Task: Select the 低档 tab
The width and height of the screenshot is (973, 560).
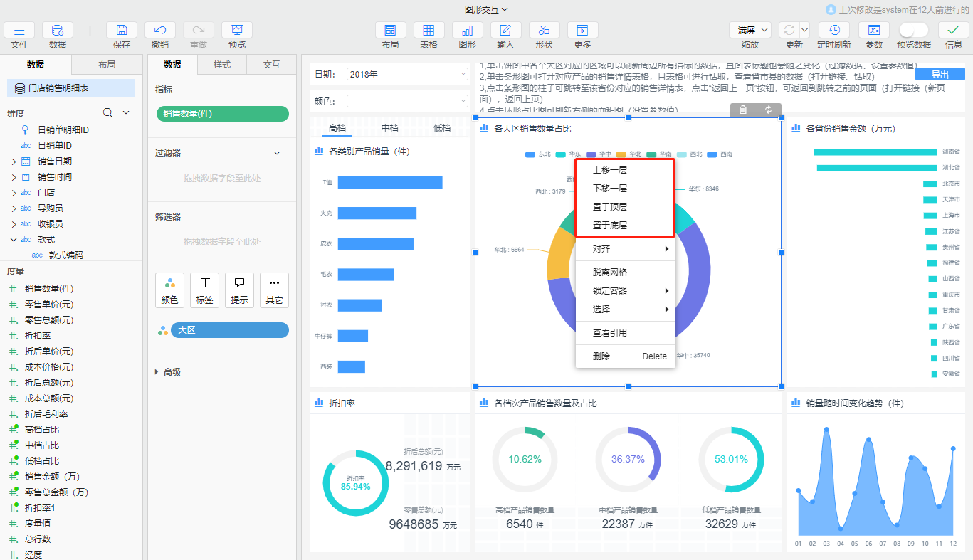Action: click(442, 128)
